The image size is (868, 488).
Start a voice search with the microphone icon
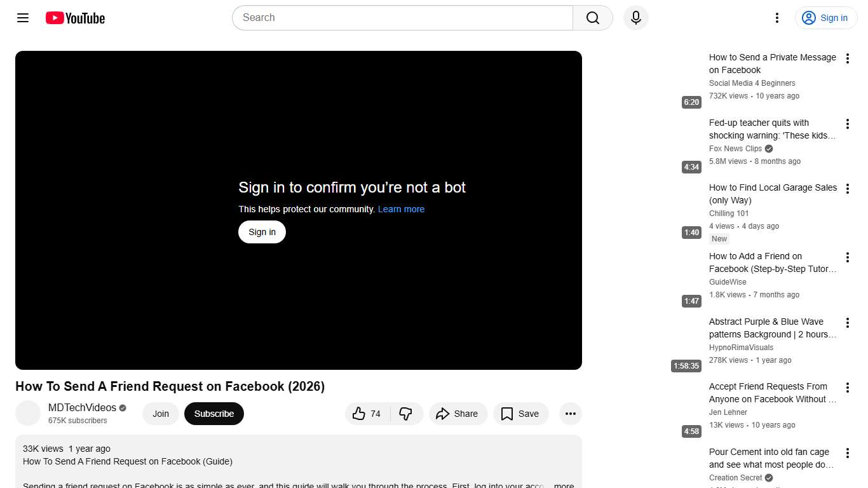(635, 18)
